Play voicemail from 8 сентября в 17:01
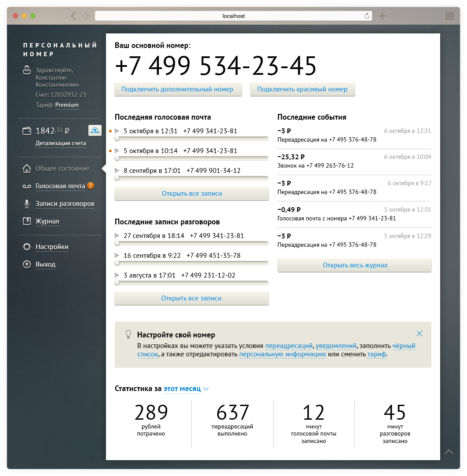Screen dimensions: 467x476 [117, 171]
